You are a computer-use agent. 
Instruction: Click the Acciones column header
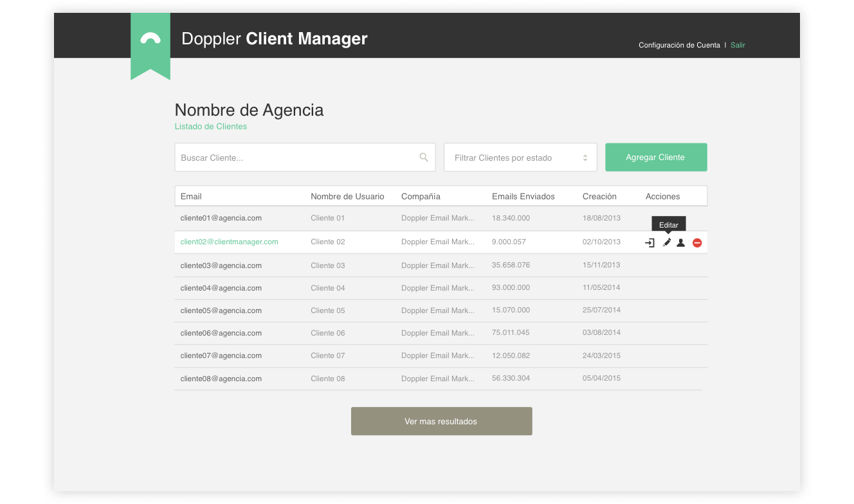[662, 197]
